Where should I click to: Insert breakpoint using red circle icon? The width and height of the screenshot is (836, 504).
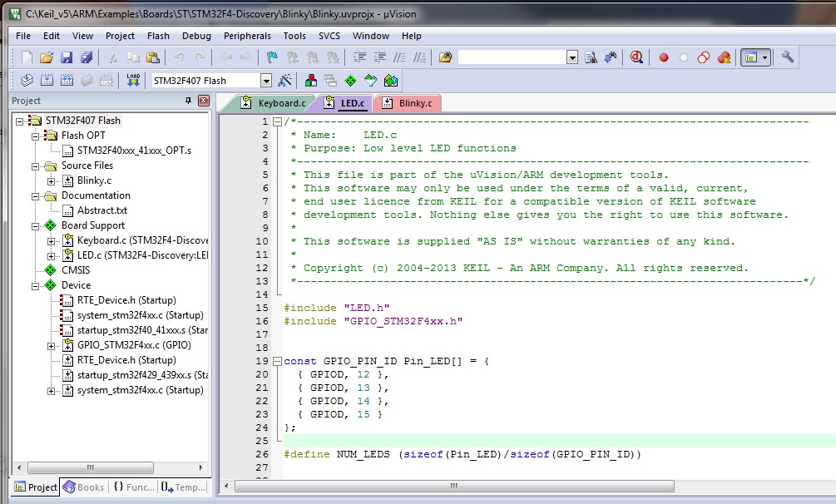click(x=664, y=57)
